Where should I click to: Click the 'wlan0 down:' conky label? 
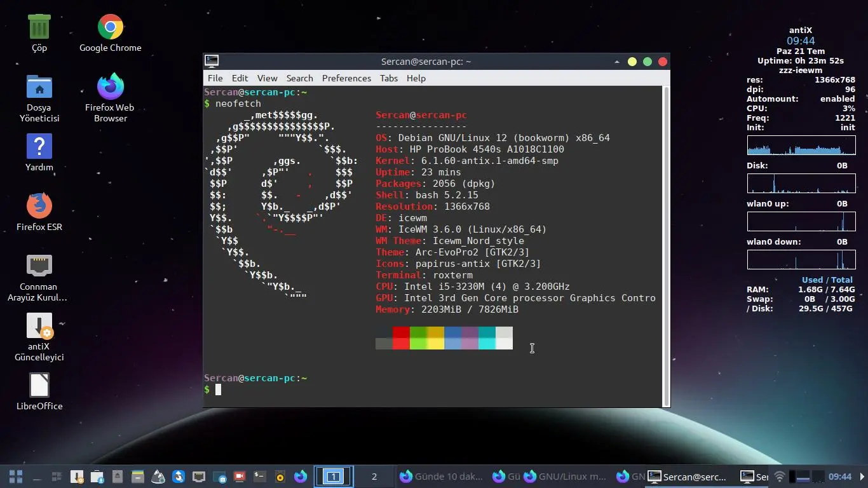[773, 242]
